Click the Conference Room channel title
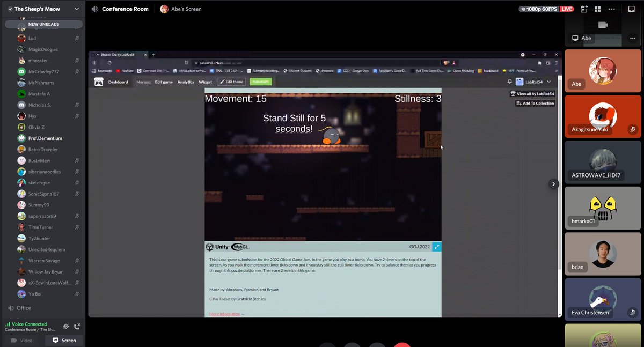The image size is (644, 347). tap(125, 9)
